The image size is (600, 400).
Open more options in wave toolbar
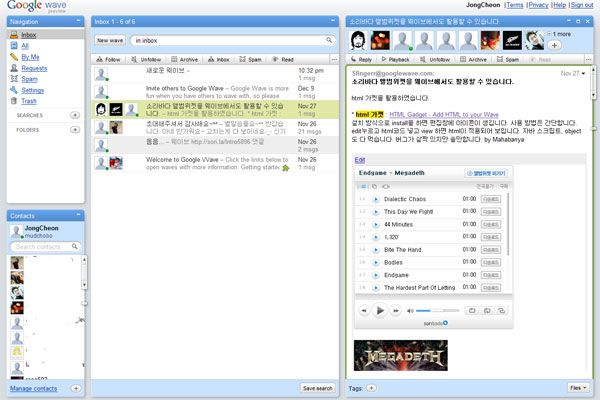coord(588,60)
